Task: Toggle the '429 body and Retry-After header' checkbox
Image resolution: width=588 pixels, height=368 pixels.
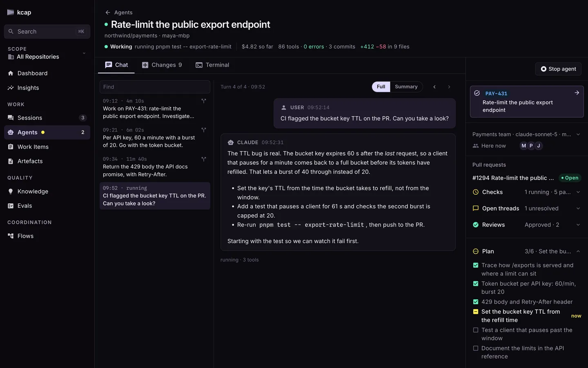Action: point(476,302)
